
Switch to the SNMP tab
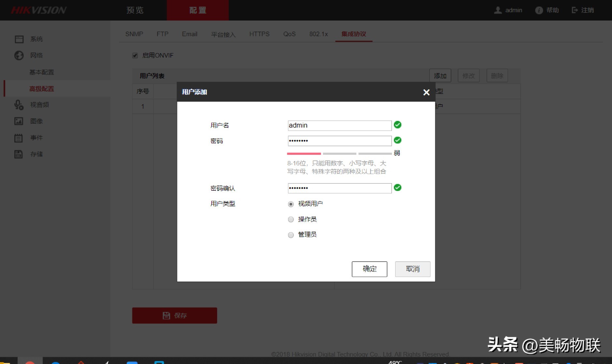[x=134, y=34]
